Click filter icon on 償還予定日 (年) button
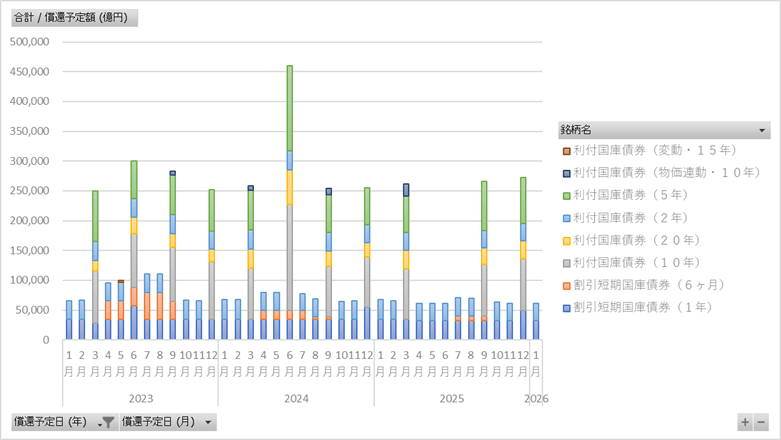The height and width of the screenshot is (440, 781). point(107,423)
